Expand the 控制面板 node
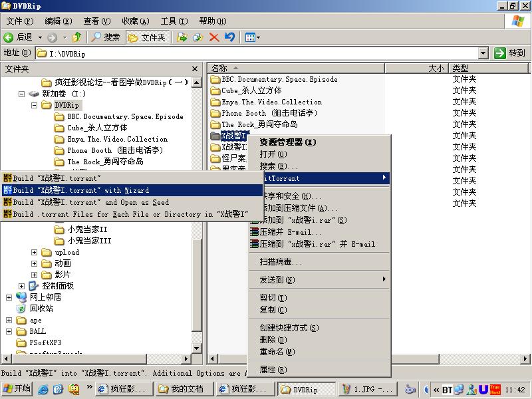Image resolution: width=532 pixels, height=399 pixels. pos(22,287)
